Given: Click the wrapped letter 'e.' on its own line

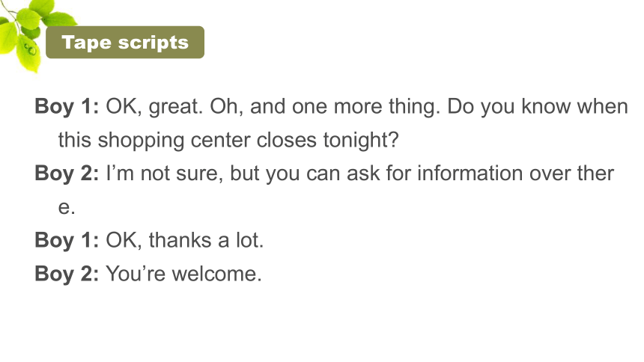Looking at the screenshot, I should pos(67,208).
